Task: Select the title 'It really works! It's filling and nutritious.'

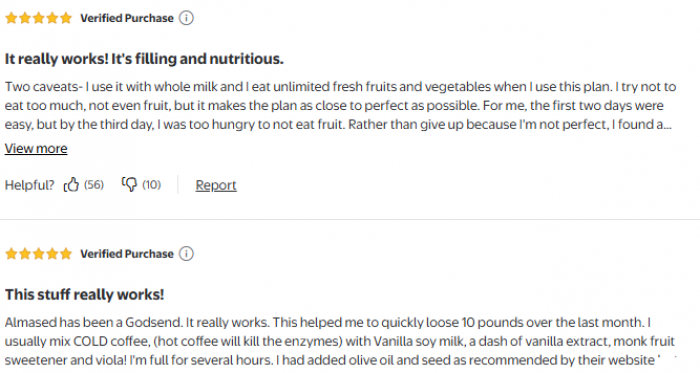Action: pos(144,59)
